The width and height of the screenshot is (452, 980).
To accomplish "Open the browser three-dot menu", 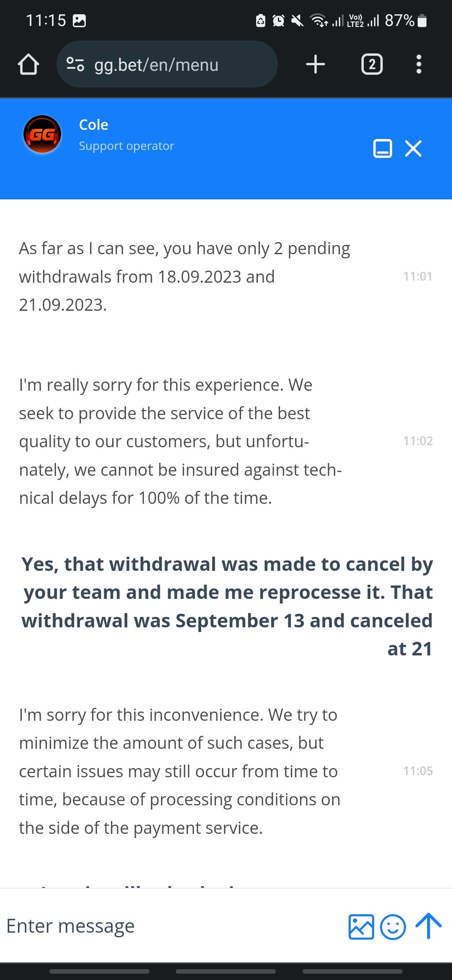I will coord(419,64).
